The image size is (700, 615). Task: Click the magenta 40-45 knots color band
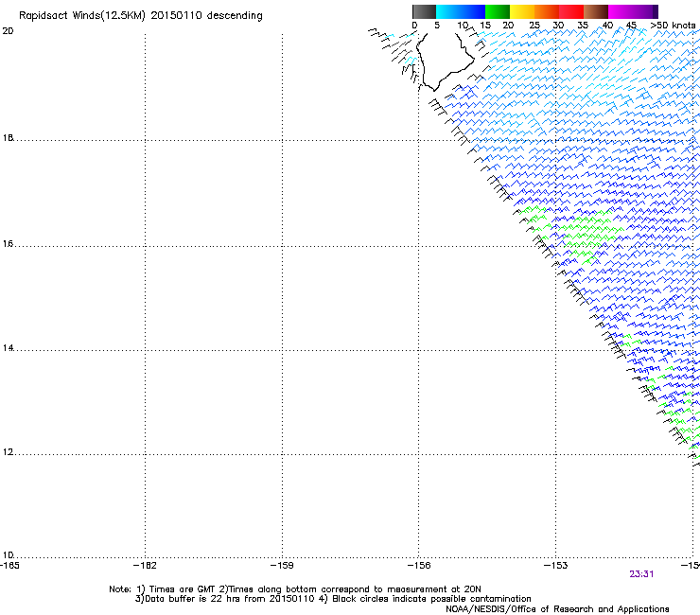point(621,11)
